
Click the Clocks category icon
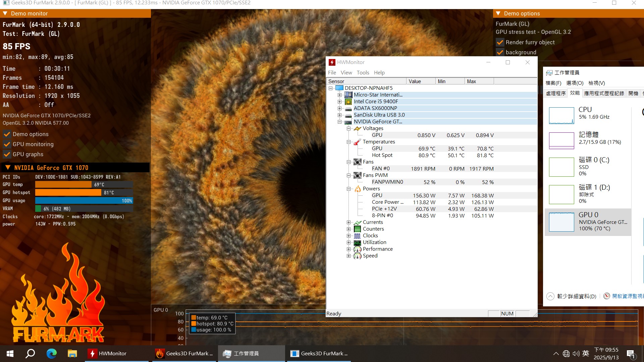coord(358,236)
